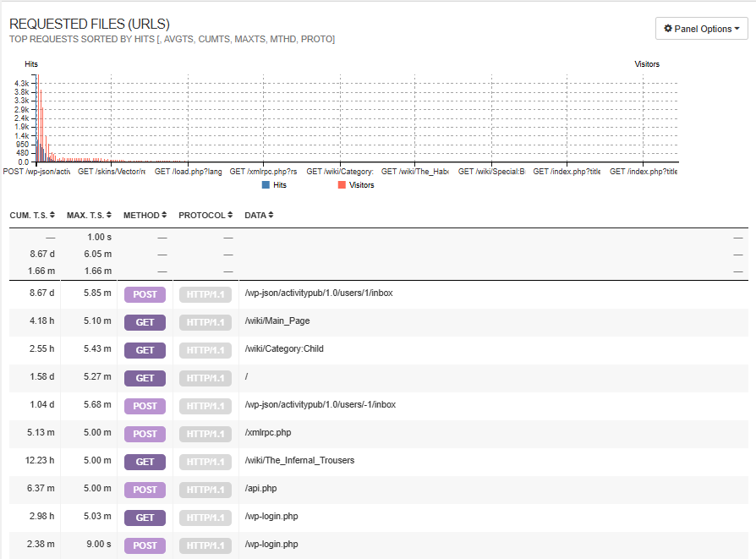Click the HTTP/1.1 badge for /xmlrpc.php row
Viewport: 756px width, 559px height.
pos(205,434)
